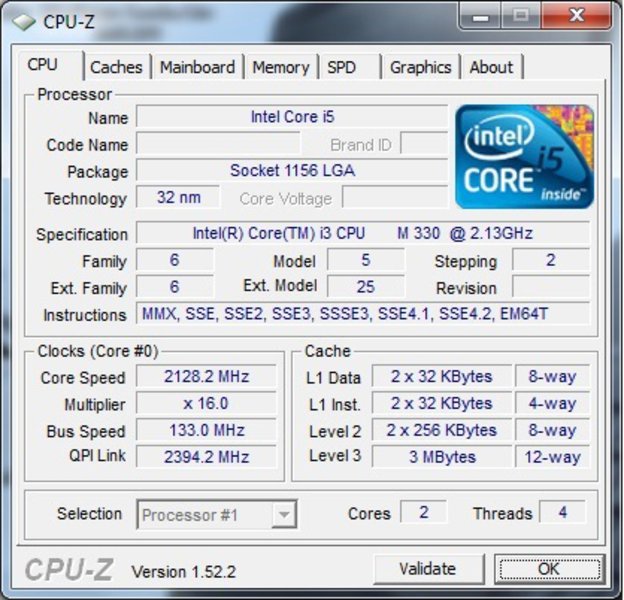Click the Ext. Model value 25

pyautogui.click(x=365, y=287)
